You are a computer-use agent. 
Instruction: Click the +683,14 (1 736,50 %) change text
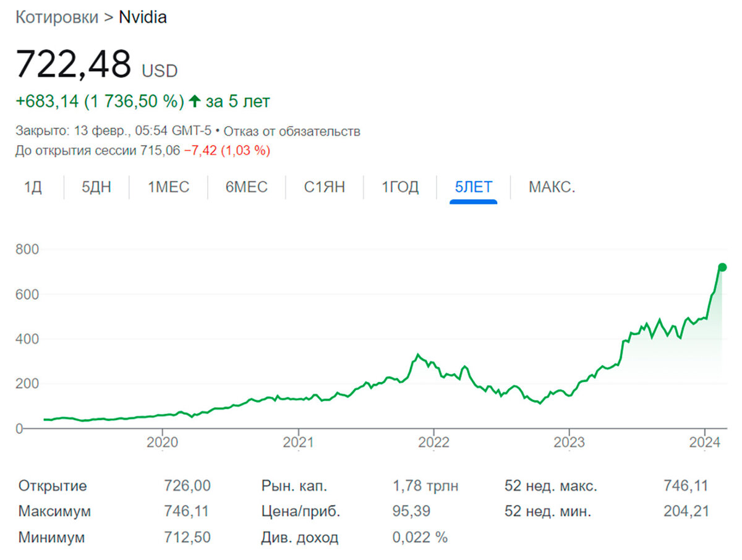tap(100, 101)
